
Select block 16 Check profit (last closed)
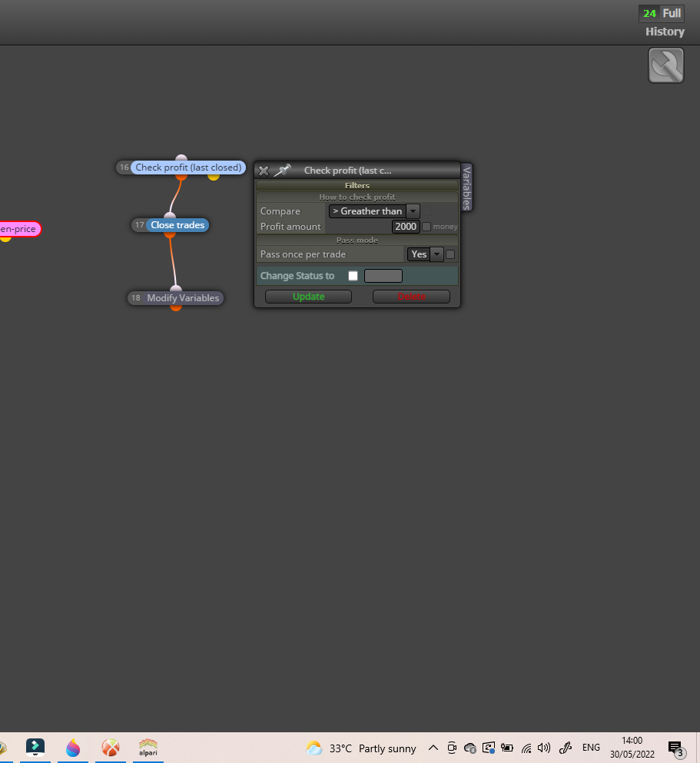pos(187,168)
